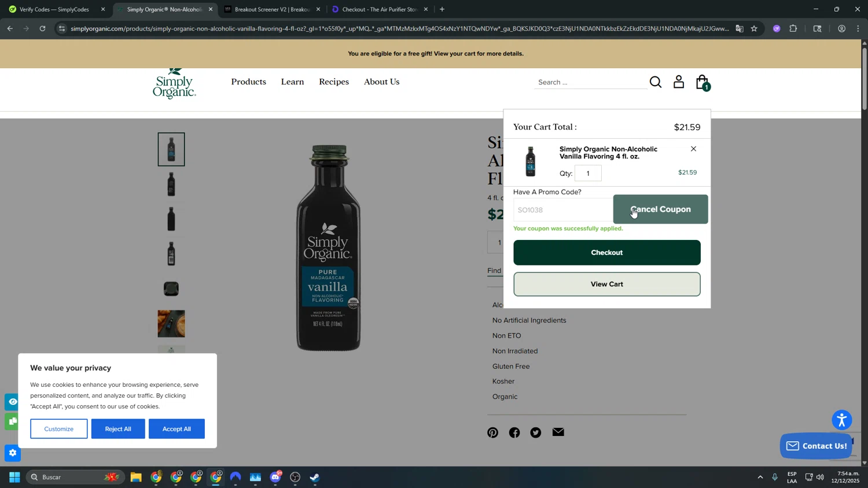The height and width of the screenshot is (488, 868).
Task: Click the cart quantity field
Action: click(588, 173)
